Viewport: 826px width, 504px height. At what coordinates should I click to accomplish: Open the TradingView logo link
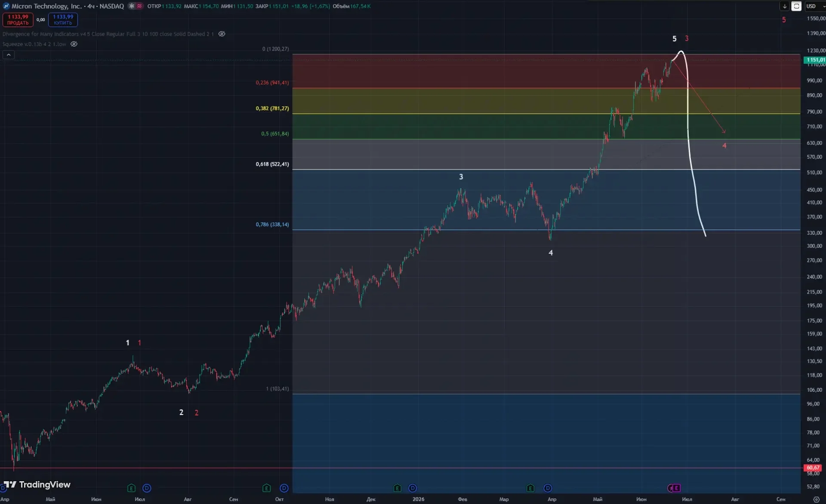click(x=37, y=485)
